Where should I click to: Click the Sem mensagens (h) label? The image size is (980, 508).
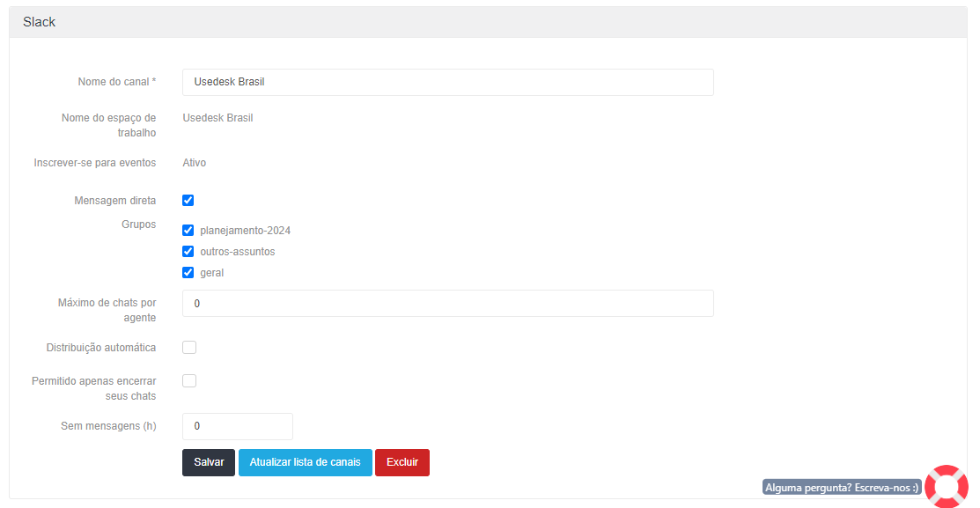(109, 426)
